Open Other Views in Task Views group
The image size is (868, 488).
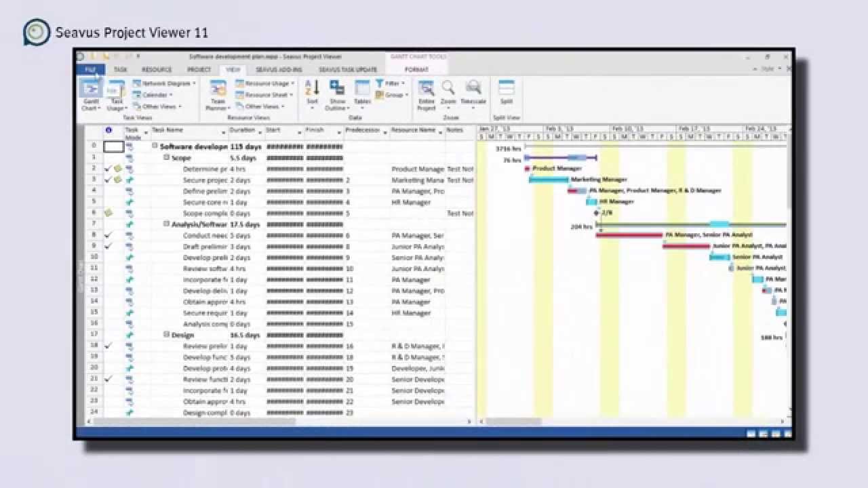(x=156, y=106)
